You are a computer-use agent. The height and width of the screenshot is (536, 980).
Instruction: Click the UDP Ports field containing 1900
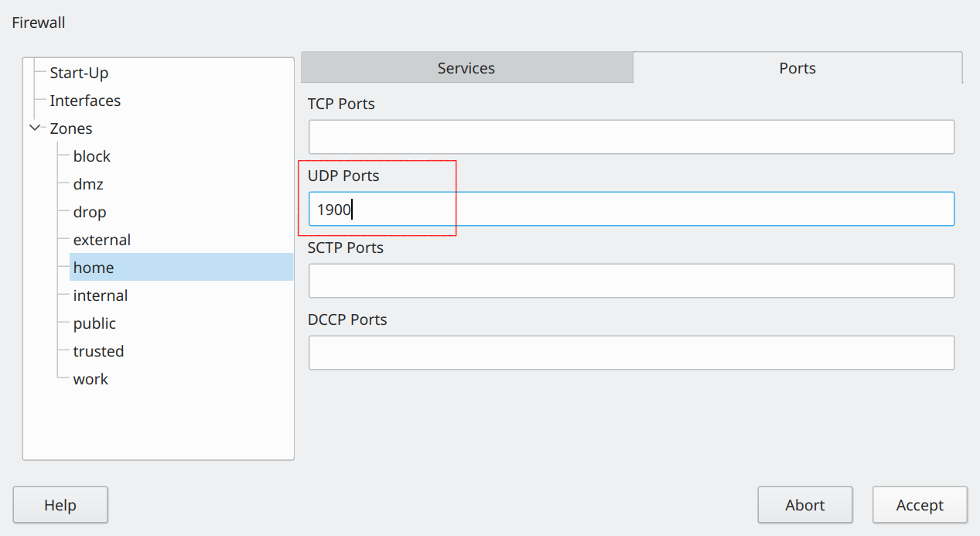(632, 209)
